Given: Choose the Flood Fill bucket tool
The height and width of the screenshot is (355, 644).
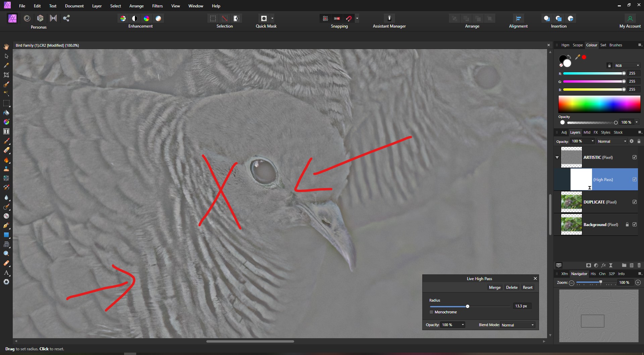Looking at the screenshot, I should [x=6, y=113].
